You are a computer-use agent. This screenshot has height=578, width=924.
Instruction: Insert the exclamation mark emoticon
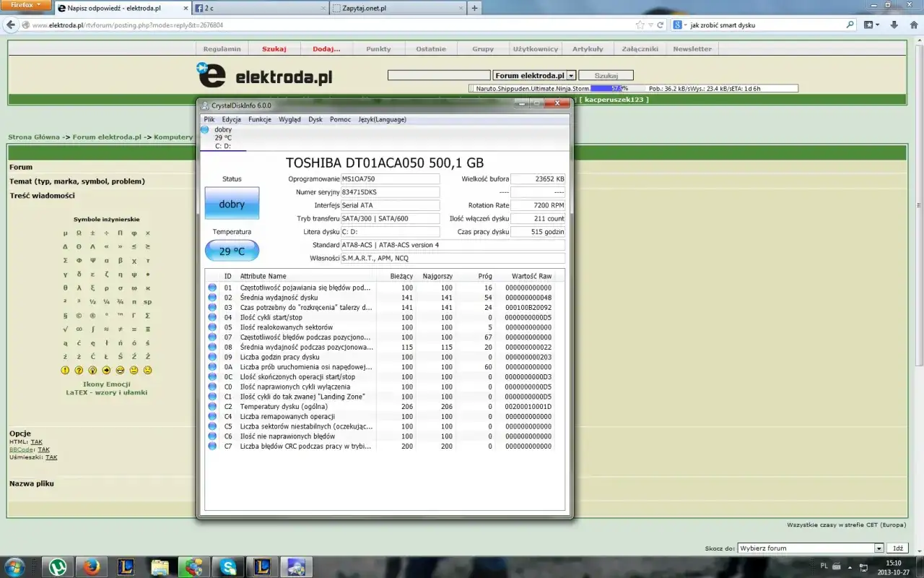coord(65,370)
